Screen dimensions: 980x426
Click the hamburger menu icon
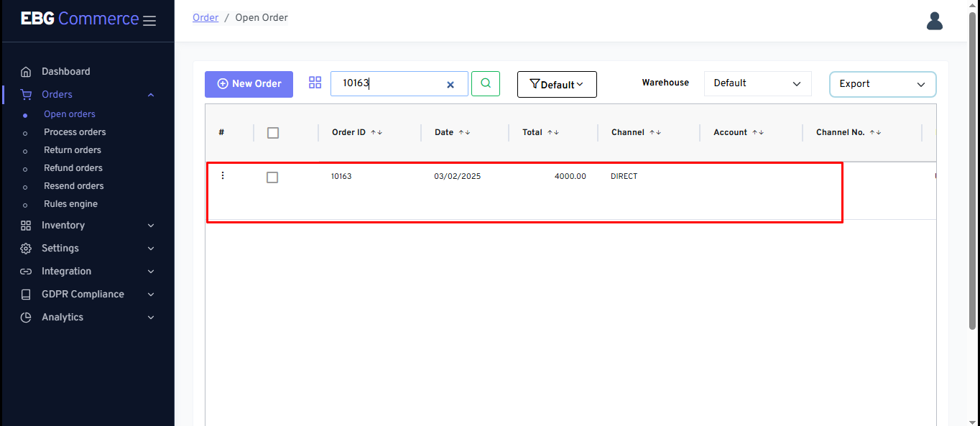point(149,21)
